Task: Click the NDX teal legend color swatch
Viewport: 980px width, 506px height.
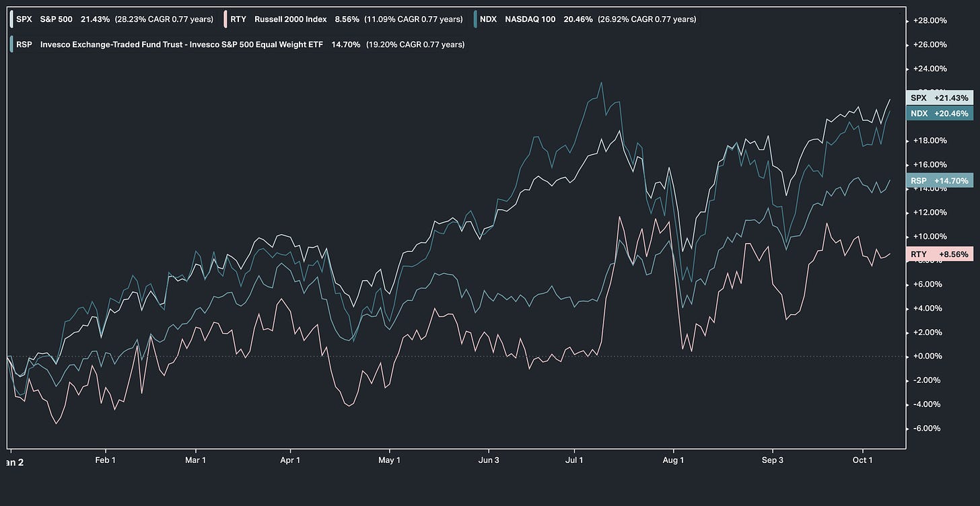Action: pos(476,20)
